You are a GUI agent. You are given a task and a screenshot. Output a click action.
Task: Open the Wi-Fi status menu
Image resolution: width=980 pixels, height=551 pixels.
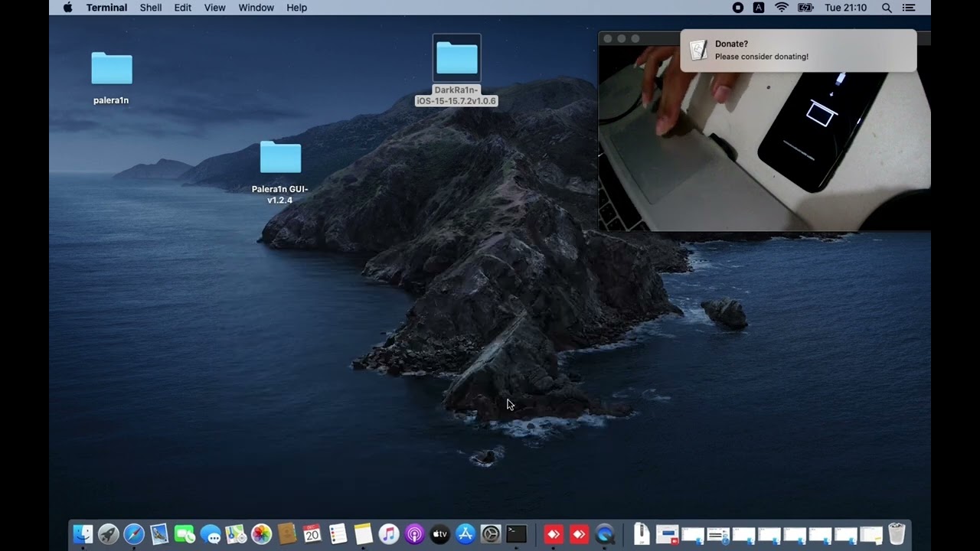tap(782, 8)
